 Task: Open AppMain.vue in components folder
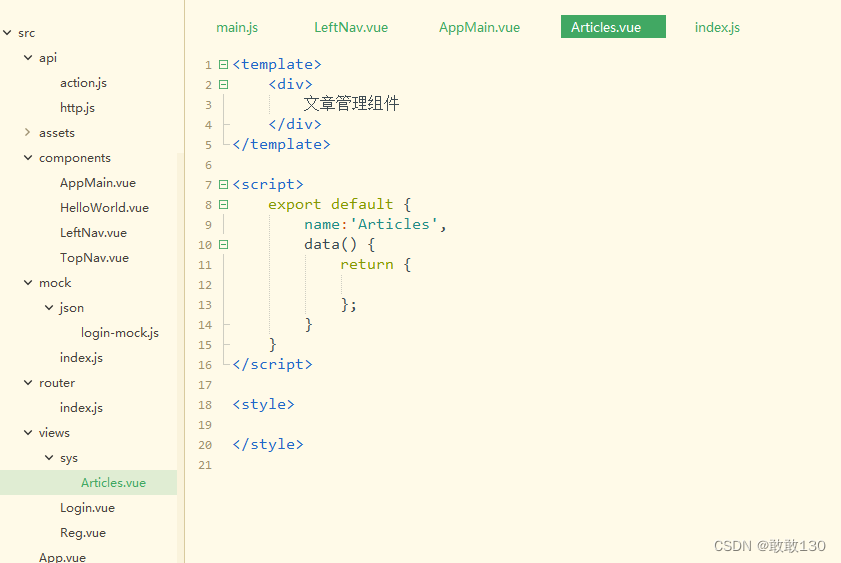point(98,183)
